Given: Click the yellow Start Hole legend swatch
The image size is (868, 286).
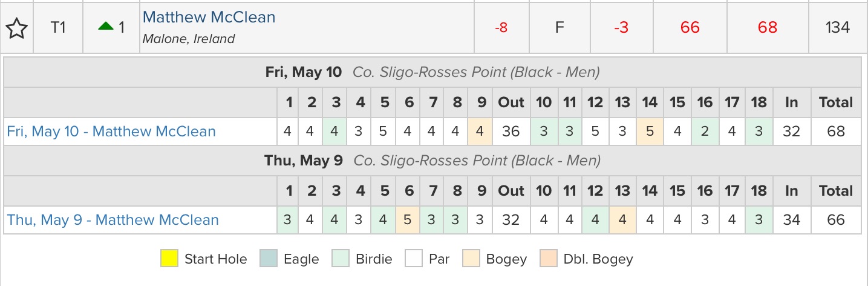Looking at the screenshot, I should (x=169, y=259).
